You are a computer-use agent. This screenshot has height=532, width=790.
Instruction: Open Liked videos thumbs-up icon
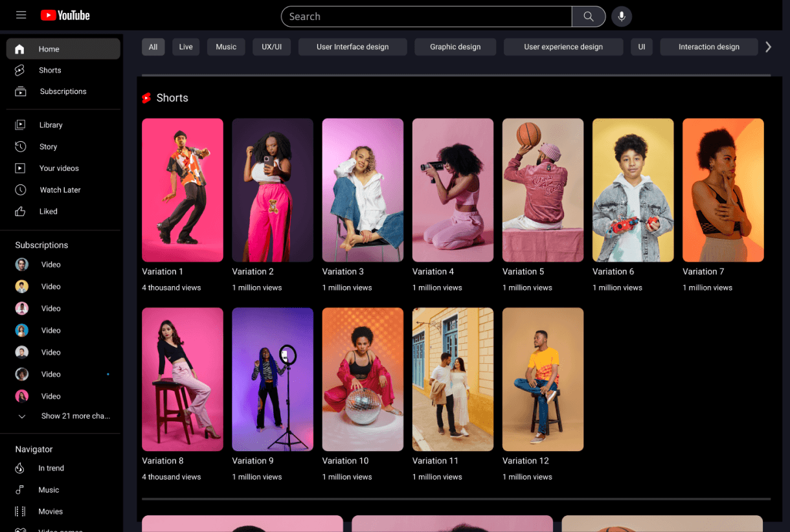point(21,212)
